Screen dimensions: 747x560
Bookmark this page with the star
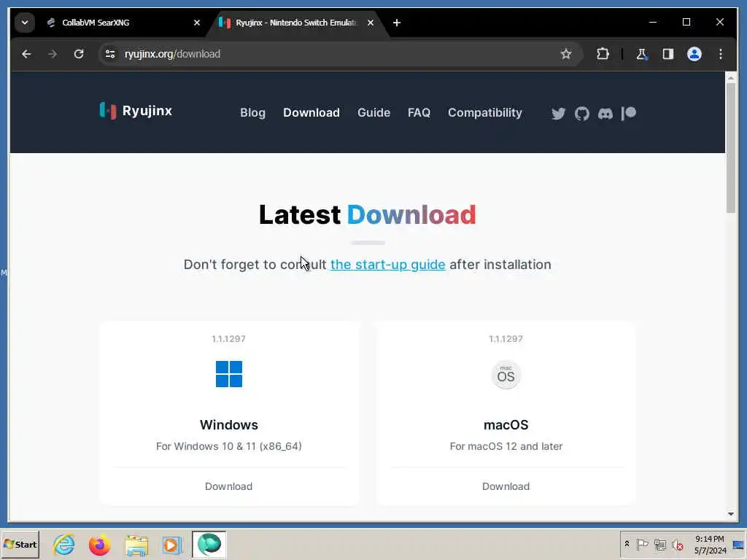pos(565,54)
